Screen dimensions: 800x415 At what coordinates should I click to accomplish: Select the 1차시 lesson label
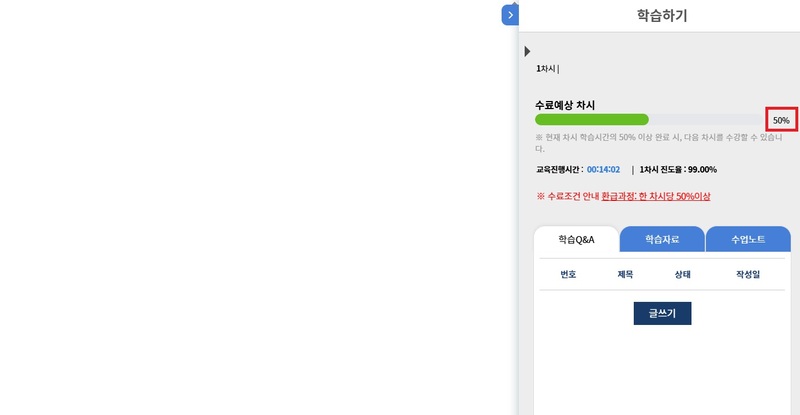click(546, 69)
